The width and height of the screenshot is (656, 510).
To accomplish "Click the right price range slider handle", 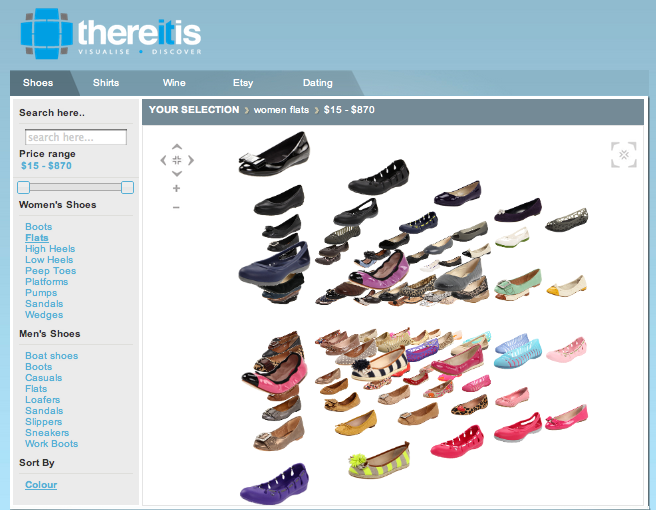I will (127, 187).
